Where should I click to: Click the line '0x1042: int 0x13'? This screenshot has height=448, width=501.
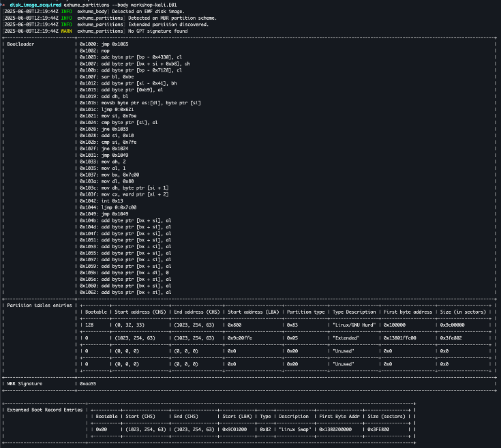point(102,200)
